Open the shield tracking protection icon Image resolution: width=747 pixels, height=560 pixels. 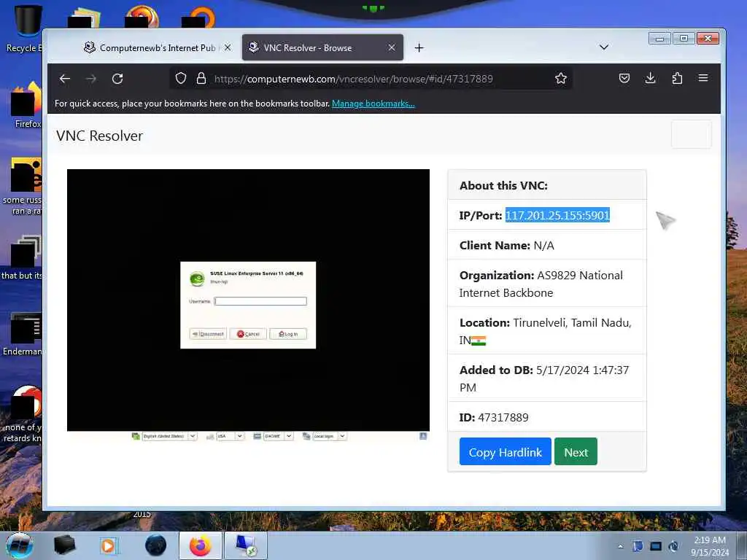coord(181,78)
